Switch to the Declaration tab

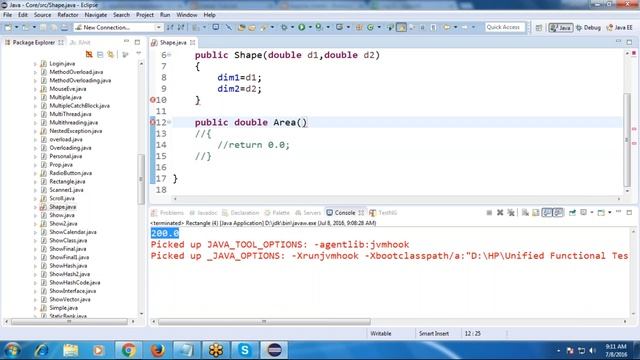(241, 213)
